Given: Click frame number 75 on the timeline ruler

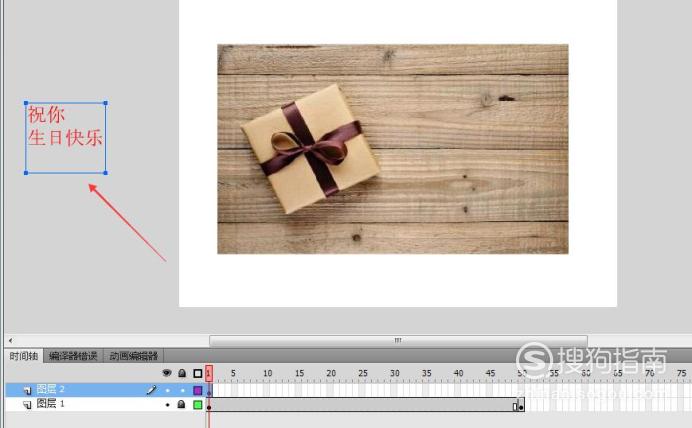Looking at the screenshot, I should tap(681, 373).
